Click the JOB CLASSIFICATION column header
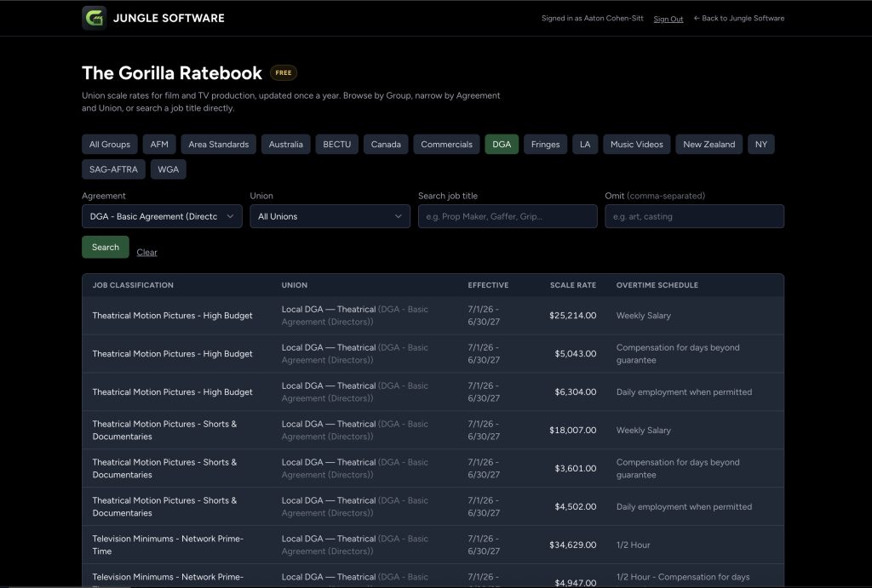The image size is (872, 588). (133, 285)
